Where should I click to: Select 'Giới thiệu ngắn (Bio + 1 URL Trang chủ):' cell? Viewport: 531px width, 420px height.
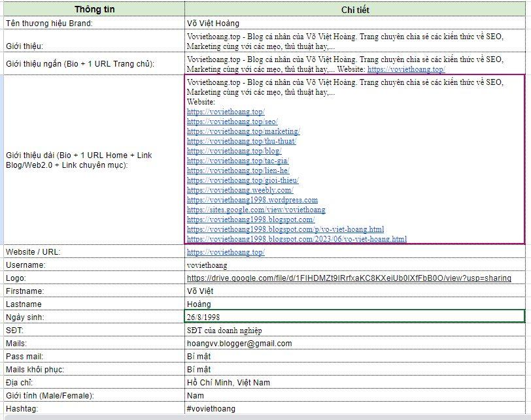(94, 63)
